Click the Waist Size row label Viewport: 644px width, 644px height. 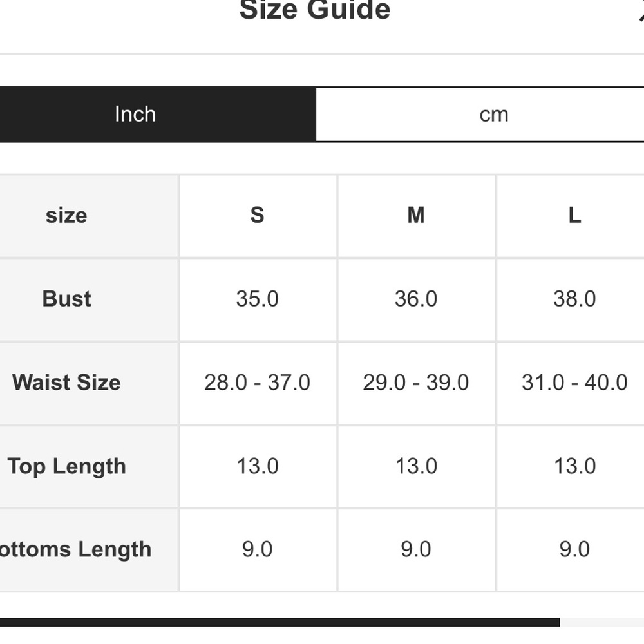tap(66, 383)
